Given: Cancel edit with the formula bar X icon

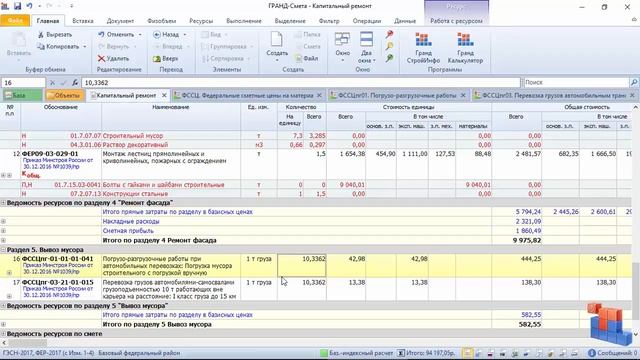Looking at the screenshot, I should [52, 83].
